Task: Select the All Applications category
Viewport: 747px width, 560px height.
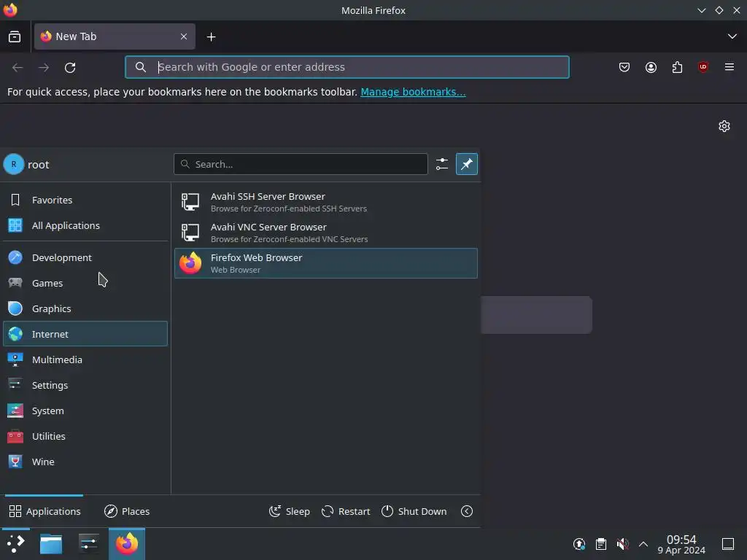Action: coord(85,226)
